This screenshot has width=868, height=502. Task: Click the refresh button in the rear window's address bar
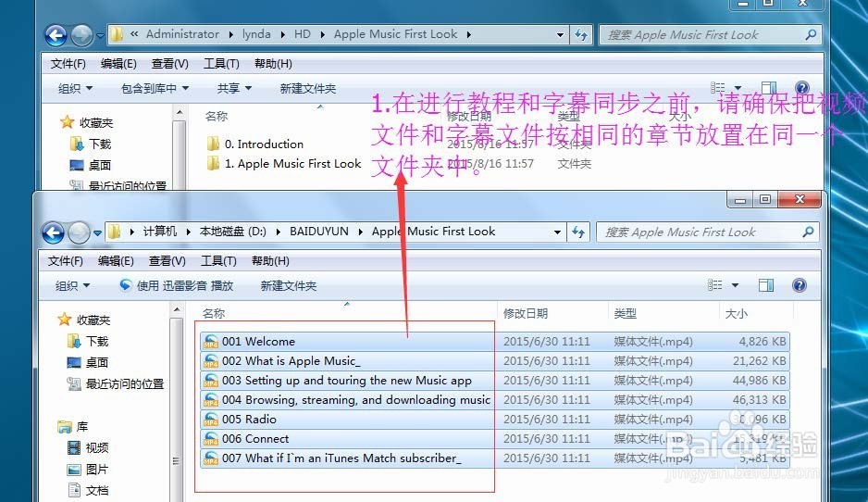(581, 35)
